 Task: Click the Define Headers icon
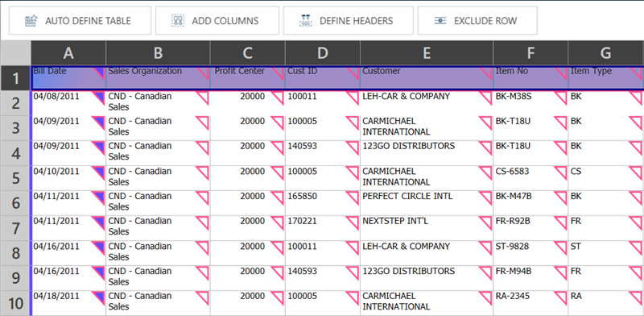click(306, 21)
